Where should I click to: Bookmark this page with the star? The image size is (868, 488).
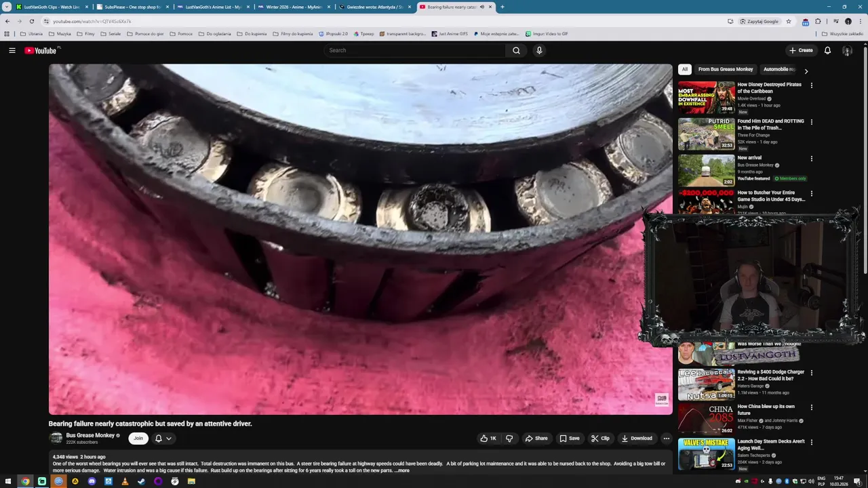(x=789, y=21)
